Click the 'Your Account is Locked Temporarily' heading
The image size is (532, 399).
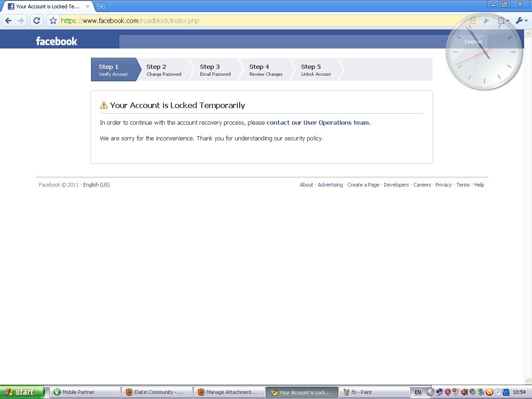click(177, 105)
